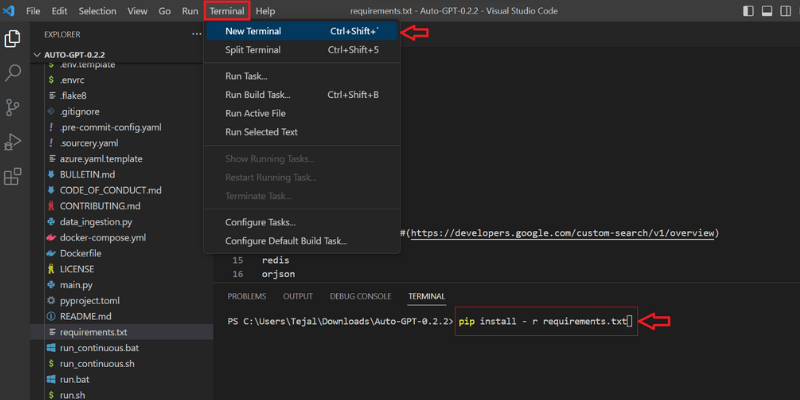The height and width of the screenshot is (400, 800).
Task: Open the File menu
Action: tap(33, 11)
